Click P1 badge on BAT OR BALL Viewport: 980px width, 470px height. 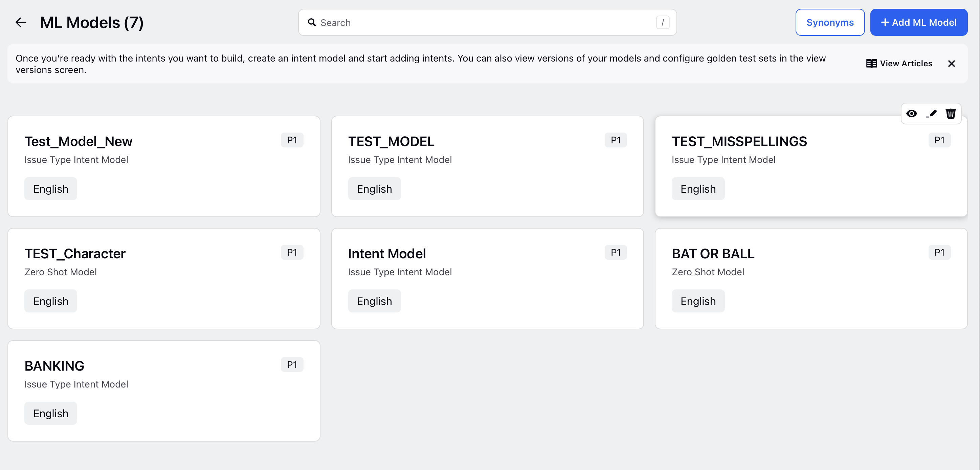click(x=939, y=252)
